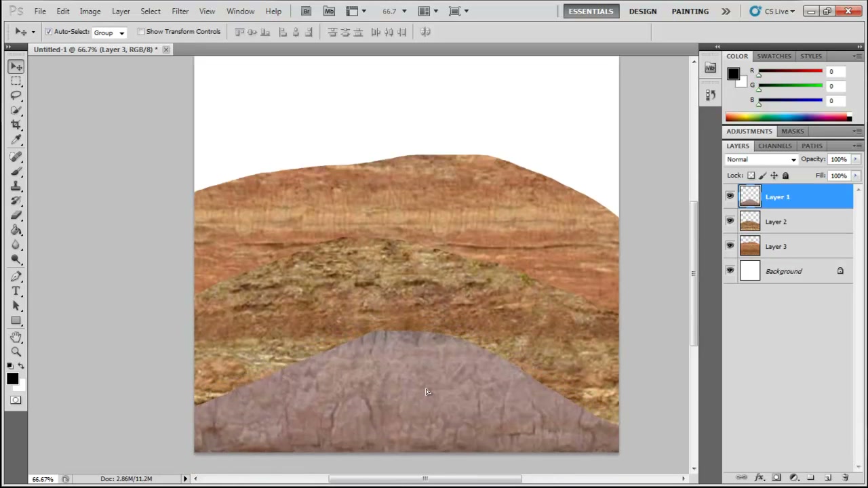Create a new layer group
The height and width of the screenshot is (488, 868).
[811, 478]
